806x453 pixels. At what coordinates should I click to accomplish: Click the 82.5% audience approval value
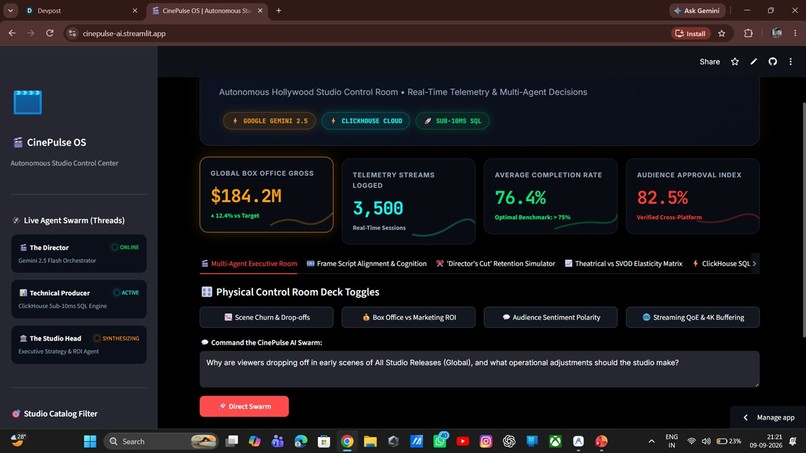(662, 197)
